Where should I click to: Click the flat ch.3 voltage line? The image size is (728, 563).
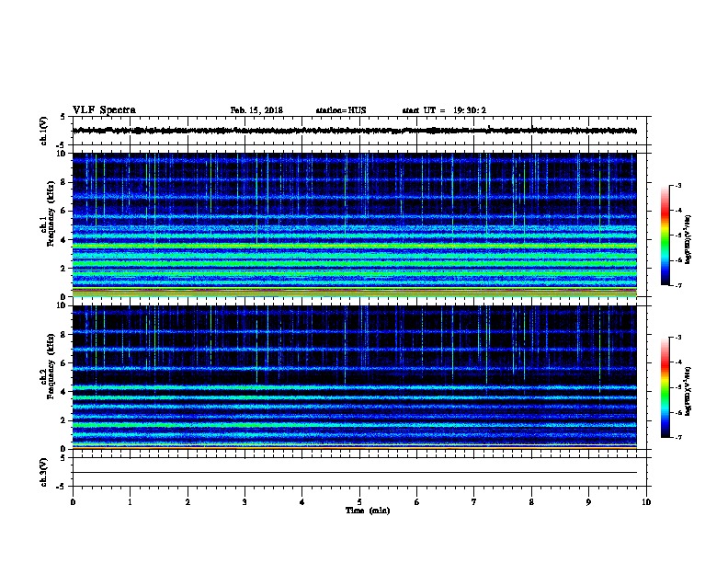click(x=355, y=473)
